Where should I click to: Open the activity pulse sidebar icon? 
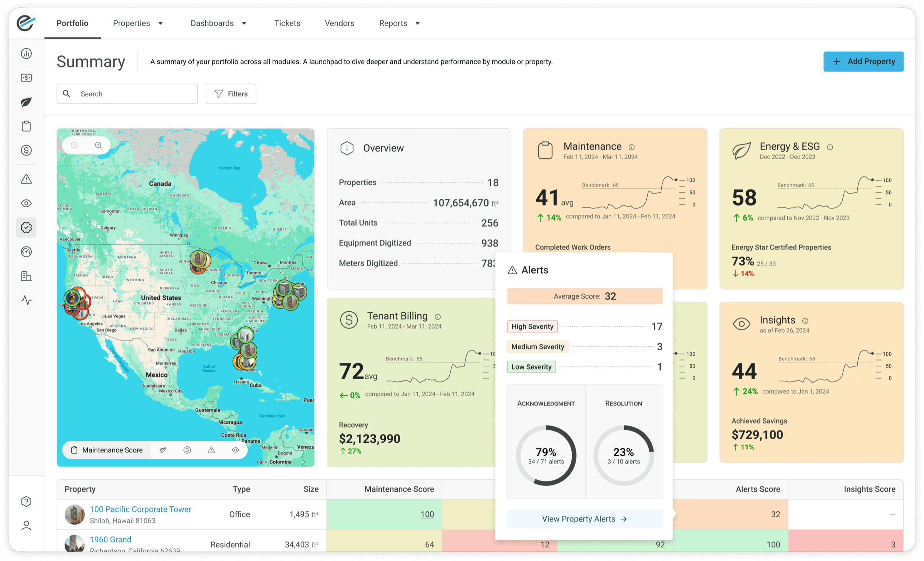[26, 300]
